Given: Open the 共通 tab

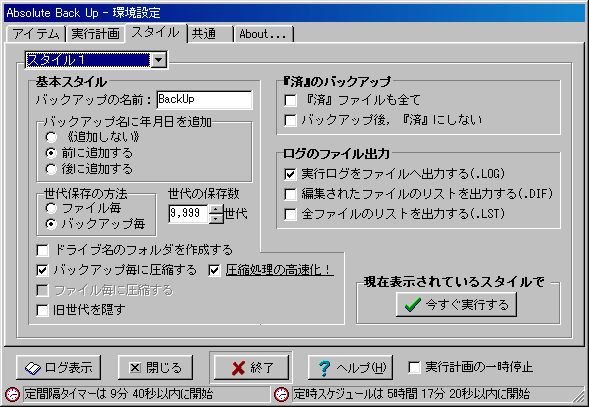Looking at the screenshot, I should (210, 34).
